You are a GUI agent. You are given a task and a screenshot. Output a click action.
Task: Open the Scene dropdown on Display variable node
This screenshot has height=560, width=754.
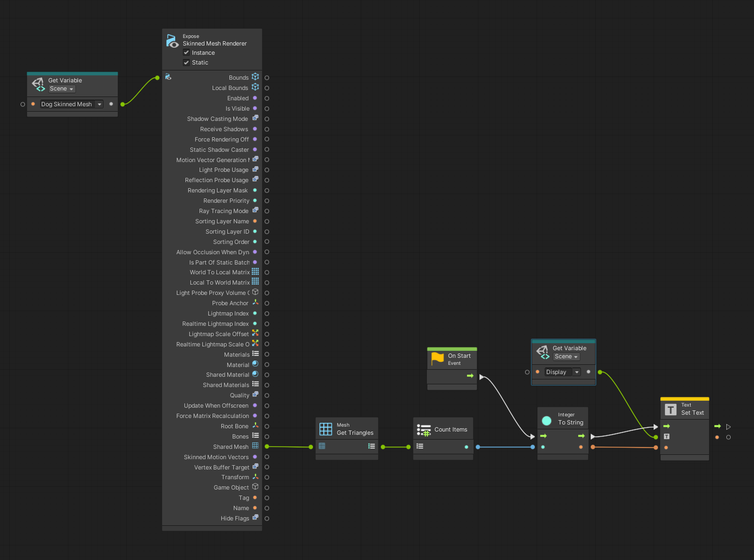pos(566,357)
